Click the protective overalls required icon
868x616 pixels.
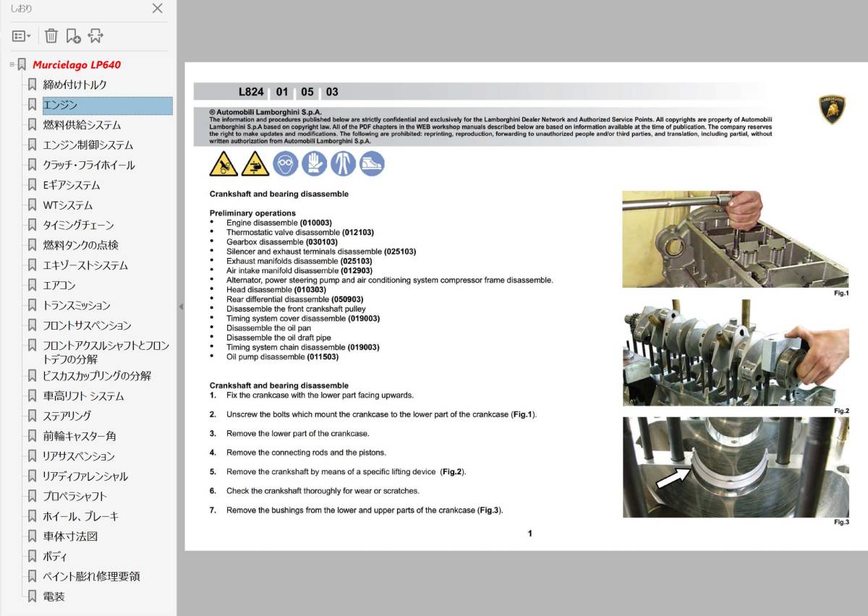pyautogui.click(x=344, y=164)
